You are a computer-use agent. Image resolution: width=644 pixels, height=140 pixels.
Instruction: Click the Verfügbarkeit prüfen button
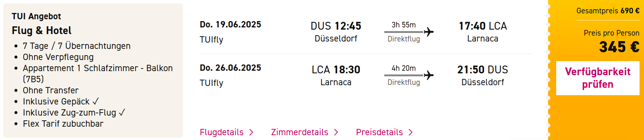click(x=598, y=78)
